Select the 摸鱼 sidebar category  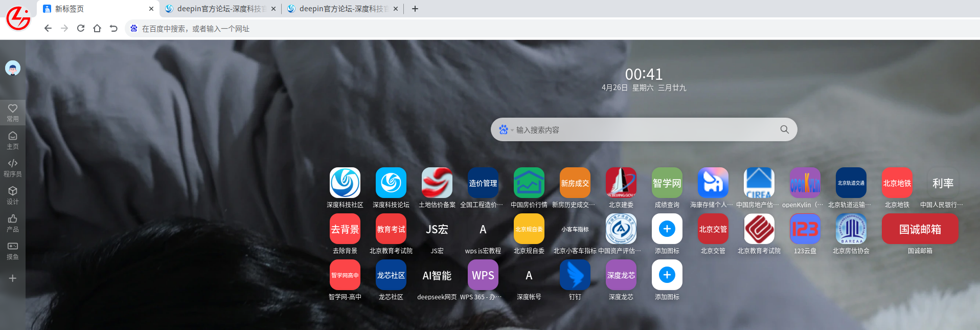point(13,251)
